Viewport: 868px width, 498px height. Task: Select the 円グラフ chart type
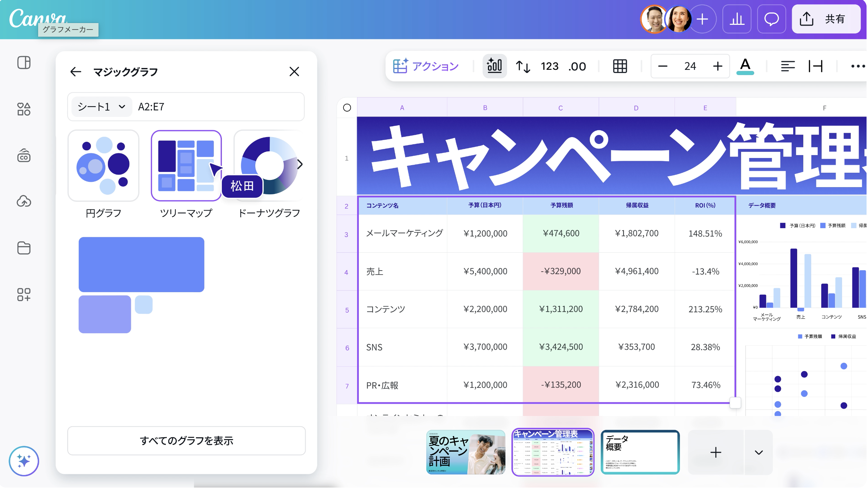click(104, 166)
